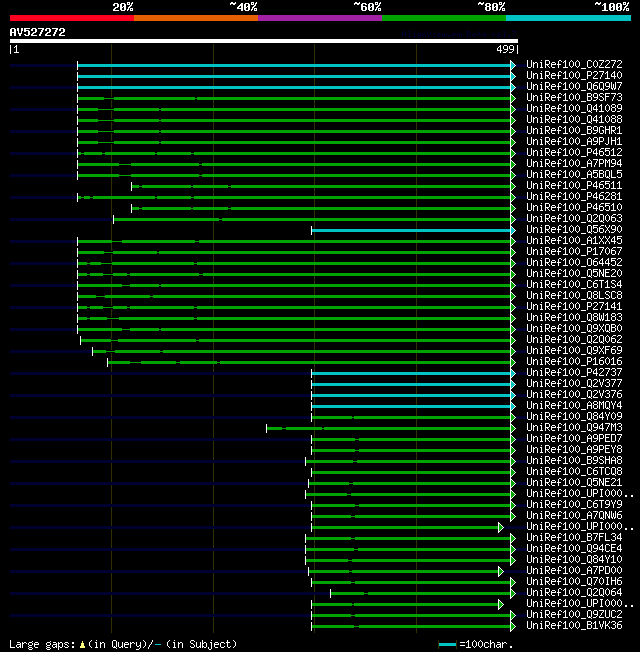Click the ~60% legend label

[367, 7]
